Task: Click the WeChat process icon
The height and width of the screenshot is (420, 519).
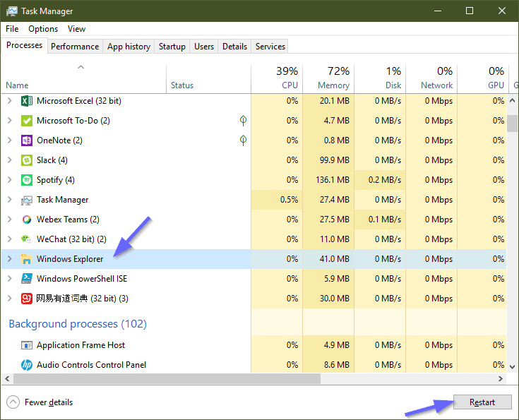Action: click(27, 239)
